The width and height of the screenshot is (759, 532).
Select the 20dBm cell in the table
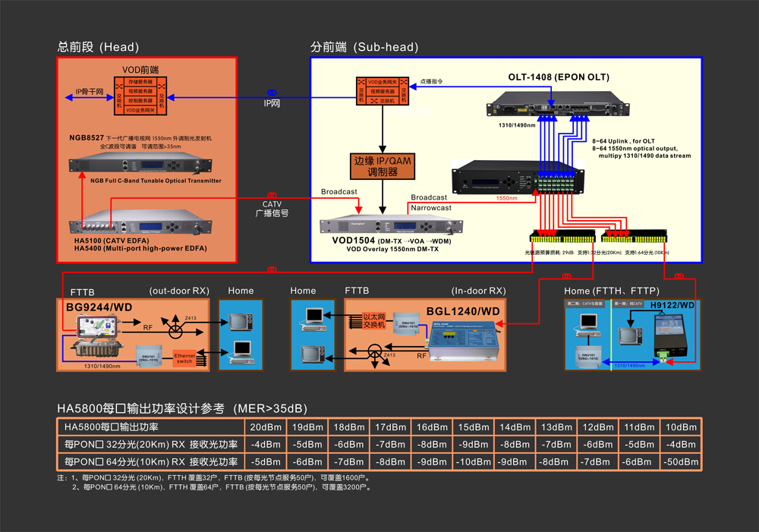266,427
